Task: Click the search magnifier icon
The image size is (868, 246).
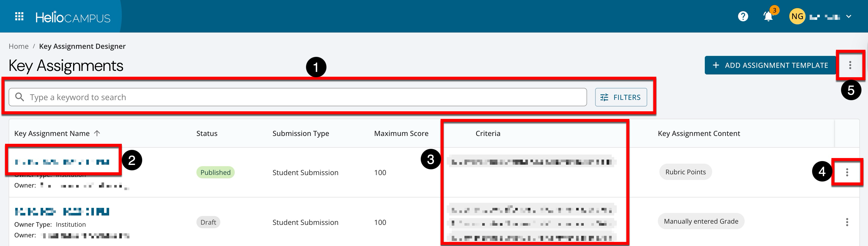Action: click(20, 97)
